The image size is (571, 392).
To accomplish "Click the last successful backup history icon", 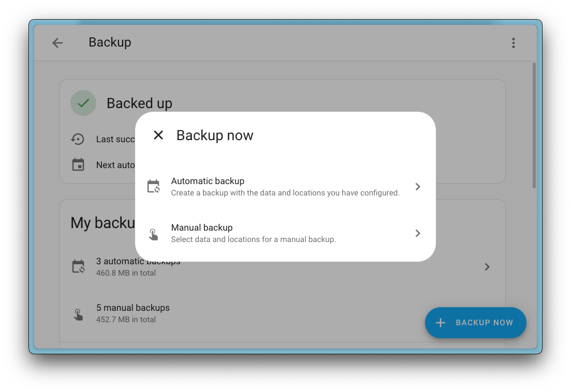I will 78,139.
